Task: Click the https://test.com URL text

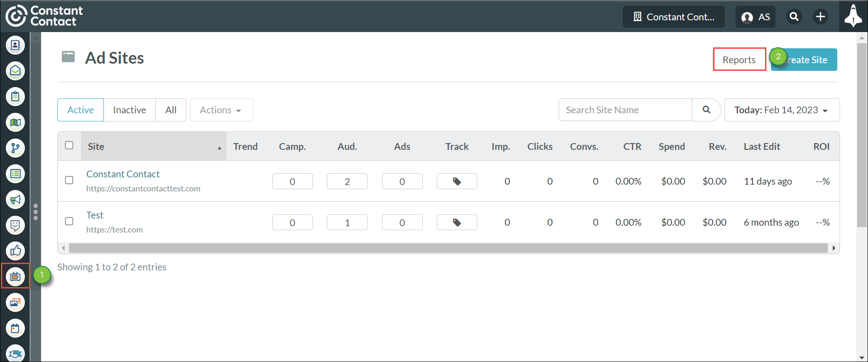Action: 114,230
